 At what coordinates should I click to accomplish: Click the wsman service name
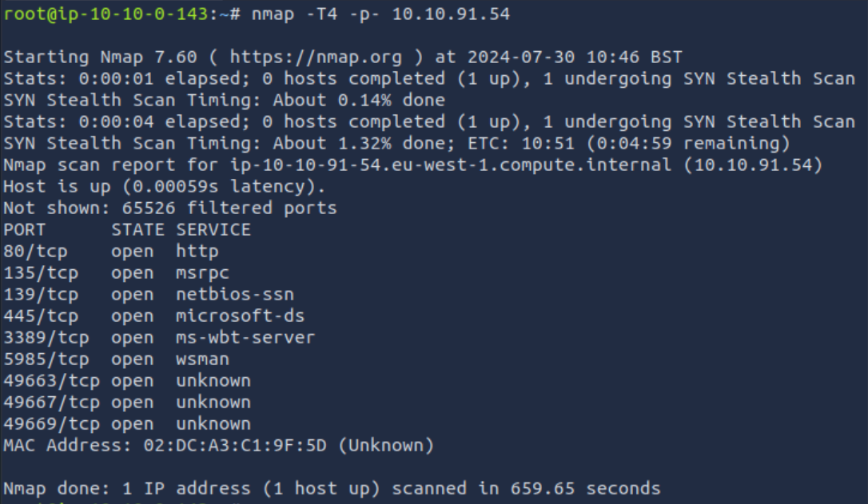pyautogui.click(x=203, y=359)
